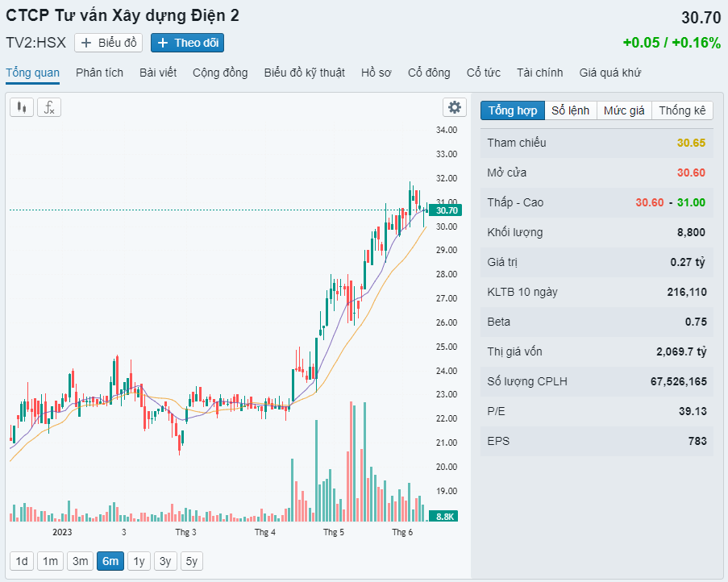The image size is (728, 582).
Task: Select the 6m time range
Action: tap(110, 561)
